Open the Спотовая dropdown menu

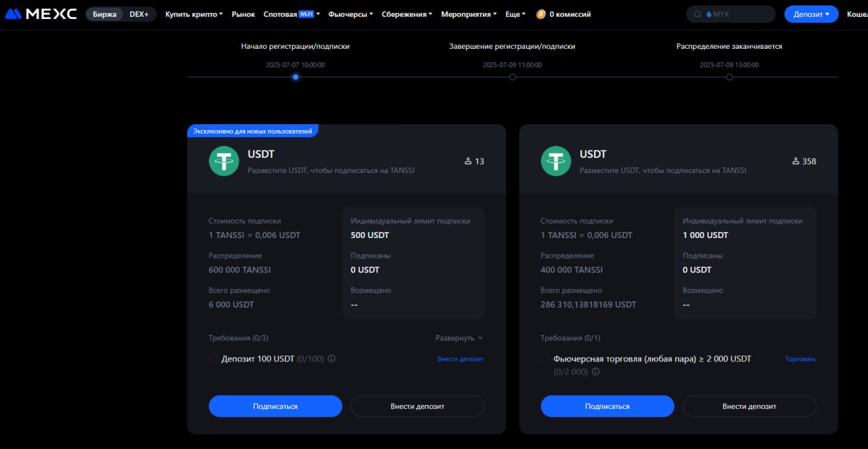coord(292,14)
